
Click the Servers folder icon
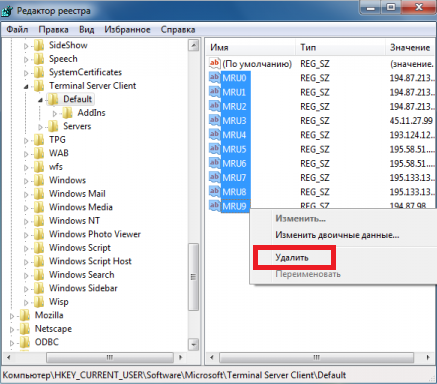(x=53, y=126)
